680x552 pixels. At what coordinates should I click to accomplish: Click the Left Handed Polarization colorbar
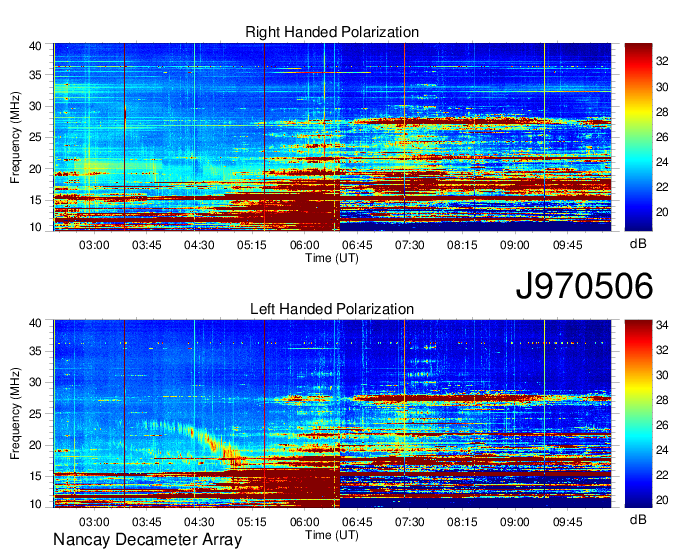point(638,414)
